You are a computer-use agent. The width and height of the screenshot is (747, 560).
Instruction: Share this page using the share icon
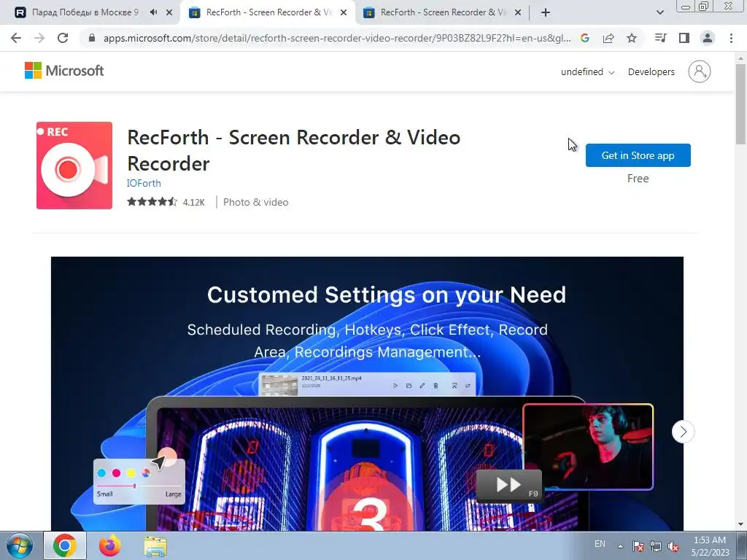pyautogui.click(x=608, y=38)
